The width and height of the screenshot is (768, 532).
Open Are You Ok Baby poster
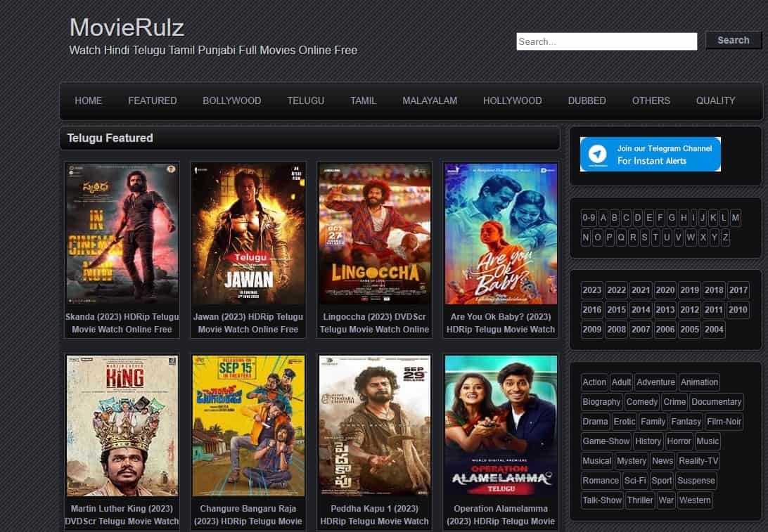[500, 233]
